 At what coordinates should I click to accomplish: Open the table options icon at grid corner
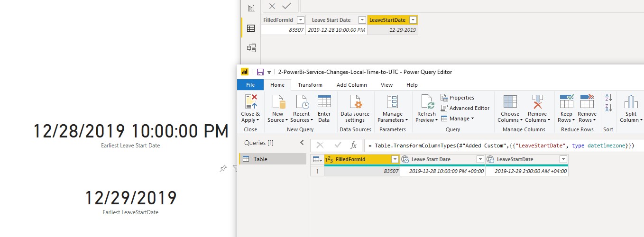[x=317, y=159]
